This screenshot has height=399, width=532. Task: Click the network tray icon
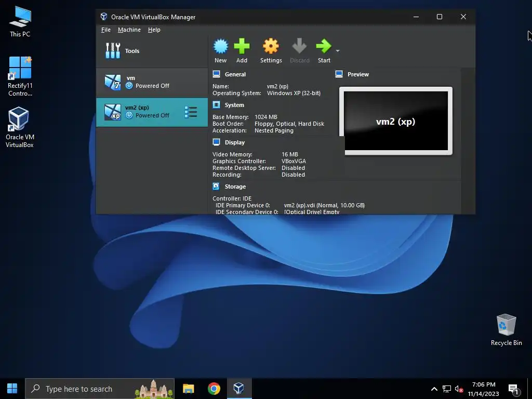[x=446, y=389]
